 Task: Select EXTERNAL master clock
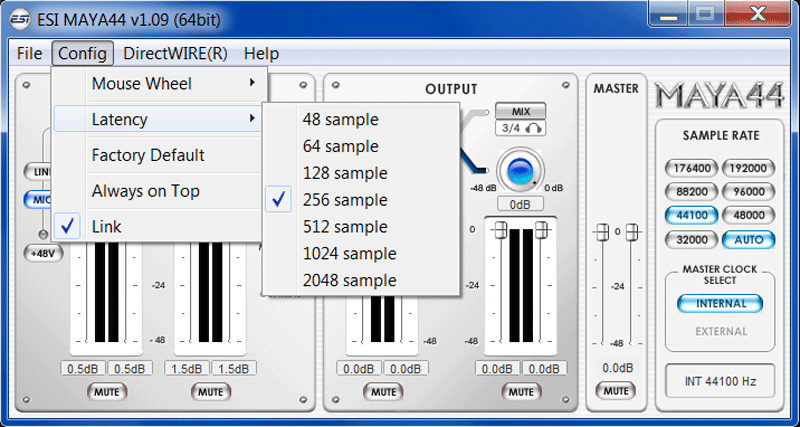point(720,332)
